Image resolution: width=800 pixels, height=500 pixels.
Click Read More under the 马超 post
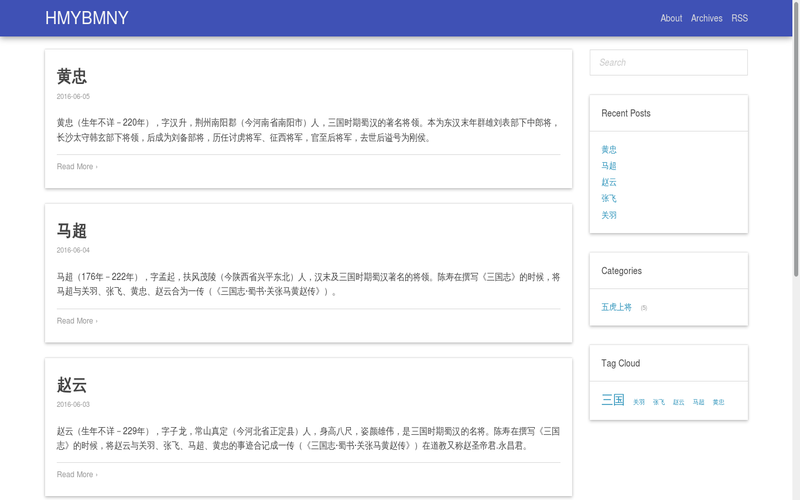tap(76, 321)
